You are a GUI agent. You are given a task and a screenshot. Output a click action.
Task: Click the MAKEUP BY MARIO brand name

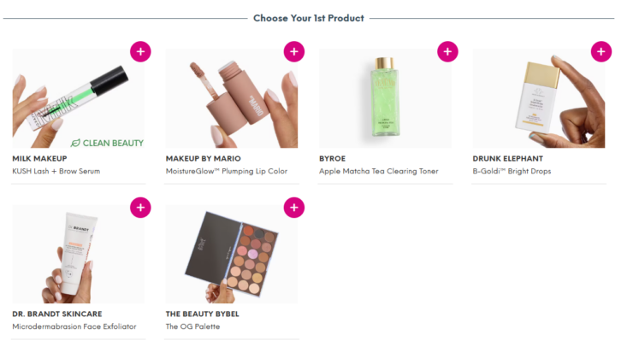pyautogui.click(x=203, y=159)
